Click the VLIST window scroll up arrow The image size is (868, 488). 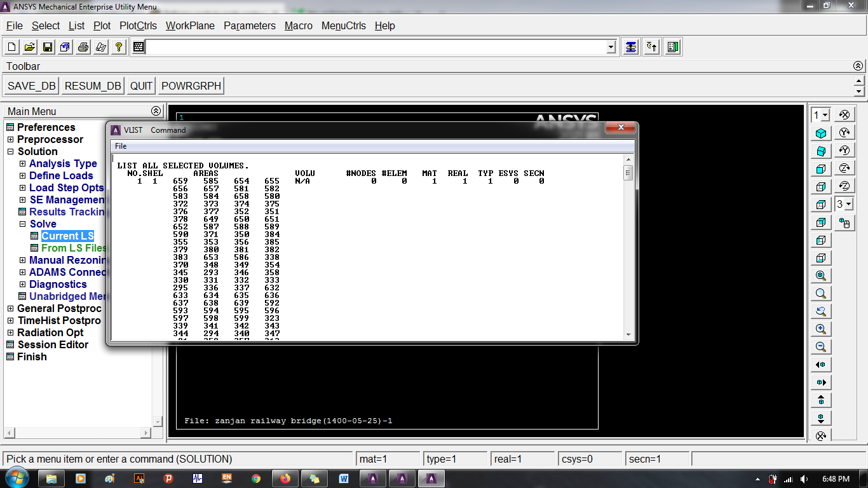[628, 159]
